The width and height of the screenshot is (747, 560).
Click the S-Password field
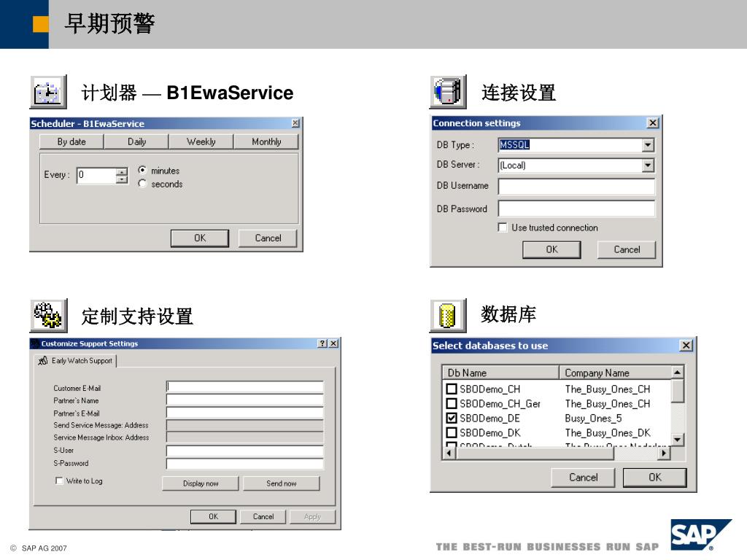245,464
